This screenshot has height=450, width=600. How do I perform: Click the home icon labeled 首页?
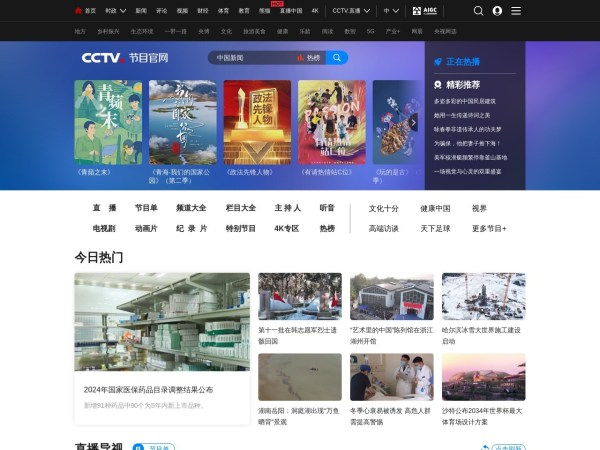tap(86, 11)
